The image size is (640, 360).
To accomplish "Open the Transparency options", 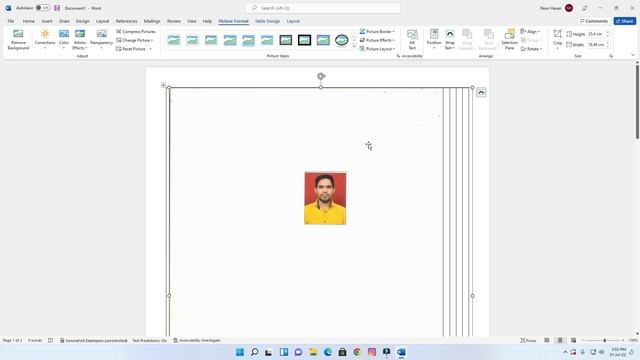I will tap(101, 40).
